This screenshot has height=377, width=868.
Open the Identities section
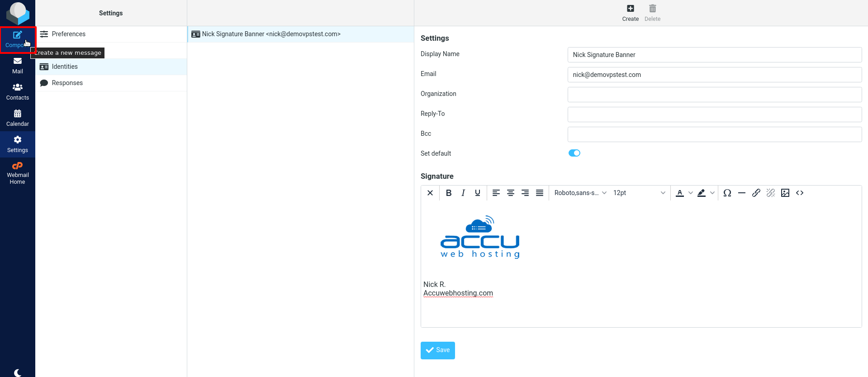click(x=111, y=67)
